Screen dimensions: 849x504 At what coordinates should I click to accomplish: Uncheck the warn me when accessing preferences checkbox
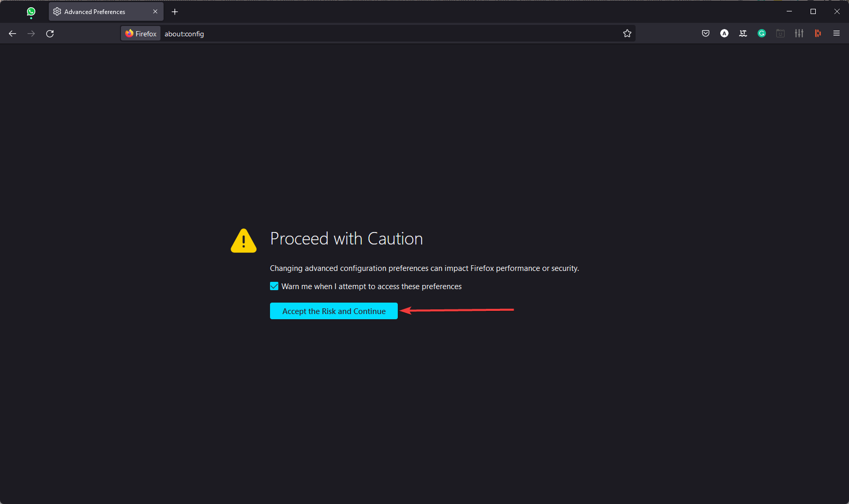pyautogui.click(x=274, y=286)
